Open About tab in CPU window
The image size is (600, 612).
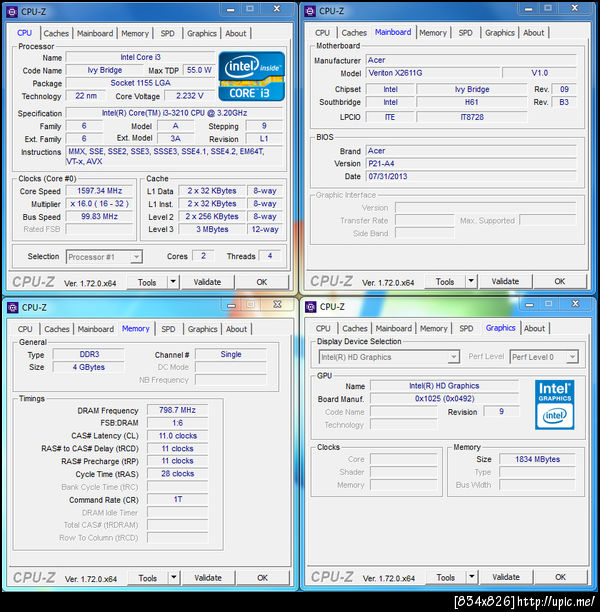[236, 34]
